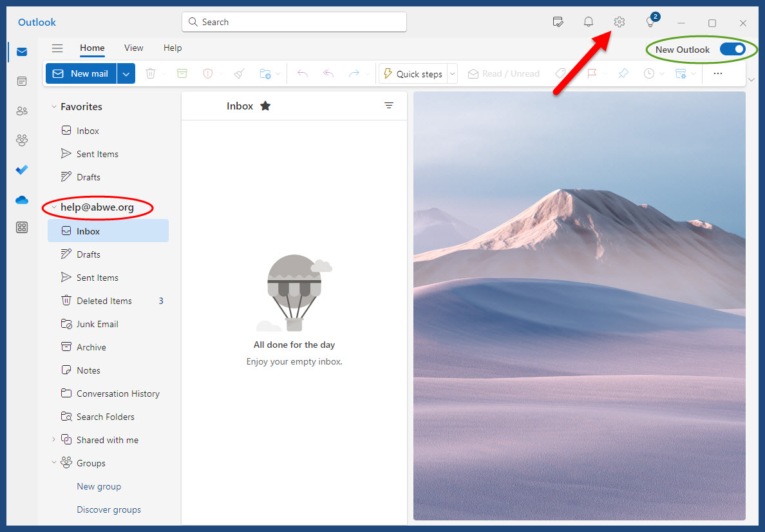The image size is (765, 532).
Task: Collapse the Groups section
Action: pyautogui.click(x=53, y=462)
